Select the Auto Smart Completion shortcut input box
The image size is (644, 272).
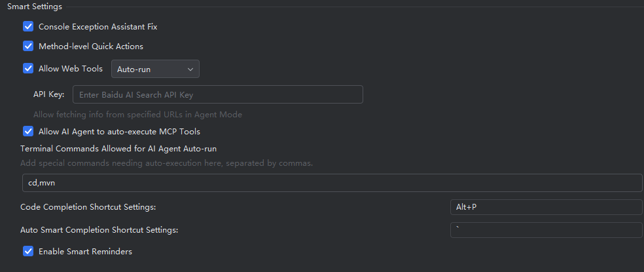tap(546, 230)
